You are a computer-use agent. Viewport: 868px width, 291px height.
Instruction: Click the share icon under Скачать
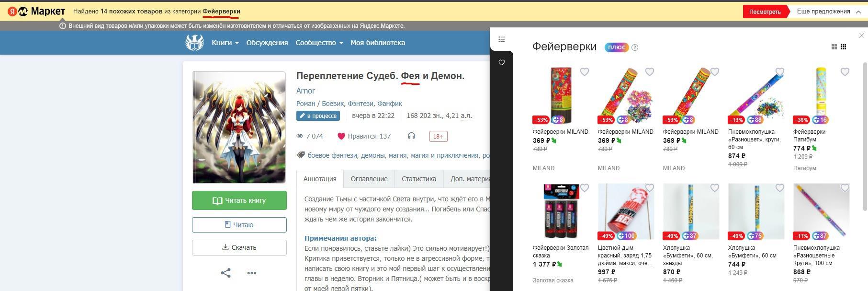(x=225, y=273)
